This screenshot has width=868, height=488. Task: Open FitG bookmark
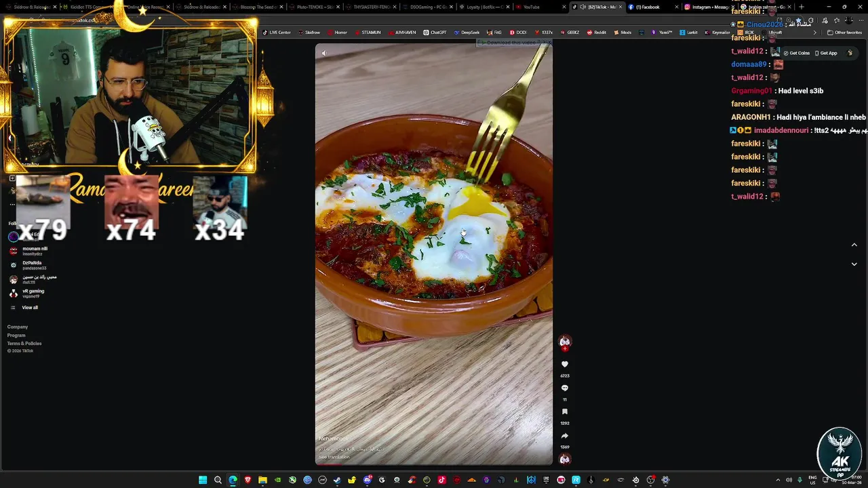point(494,33)
